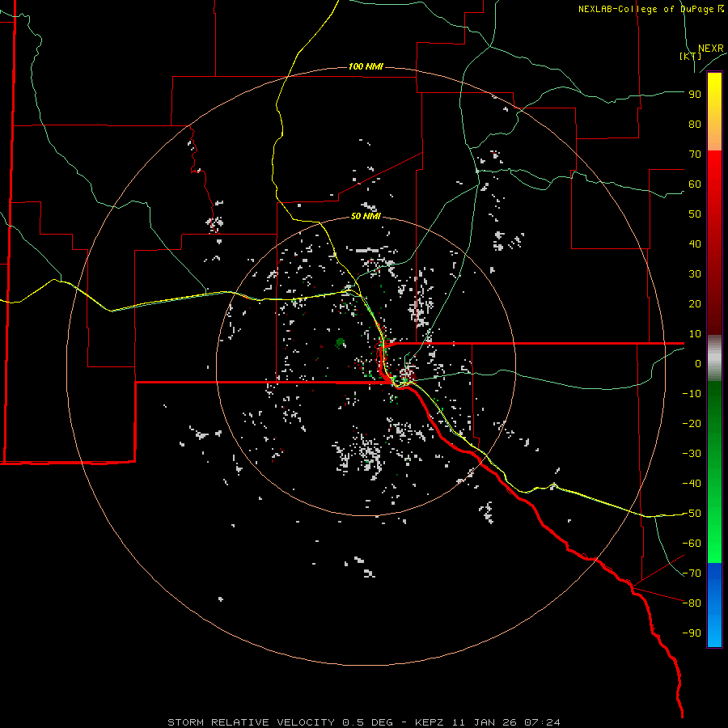This screenshot has width=728, height=728.
Task: Click the -50 value on the velocity scale
Action: [x=692, y=514]
